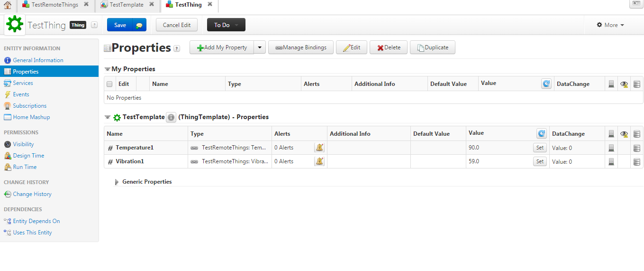Click Add My Property button
The height and width of the screenshot is (271, 644).
(222, 47)
